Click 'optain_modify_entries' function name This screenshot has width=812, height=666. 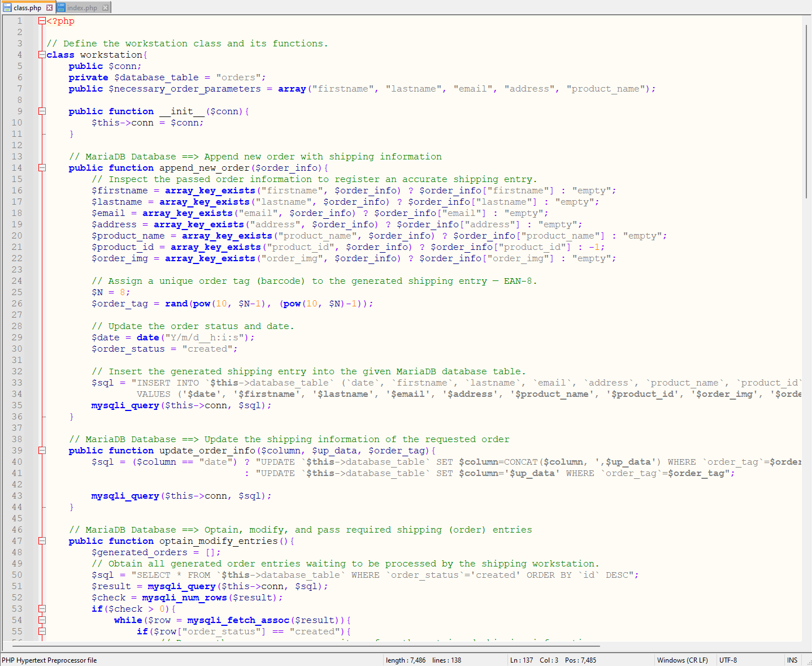tap(219, 541)
